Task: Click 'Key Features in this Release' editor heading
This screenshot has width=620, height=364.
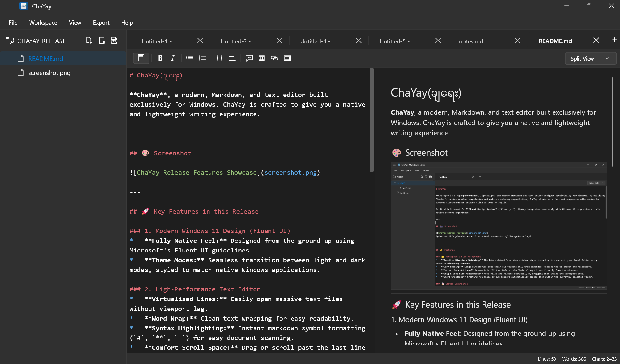Action: pyautogui.click(x=194, y=211)
